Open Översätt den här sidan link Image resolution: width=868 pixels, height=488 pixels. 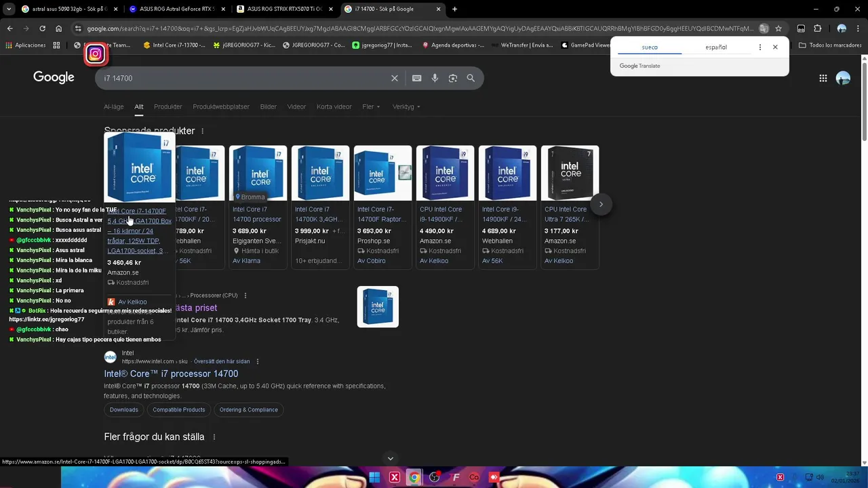[222, 361]
